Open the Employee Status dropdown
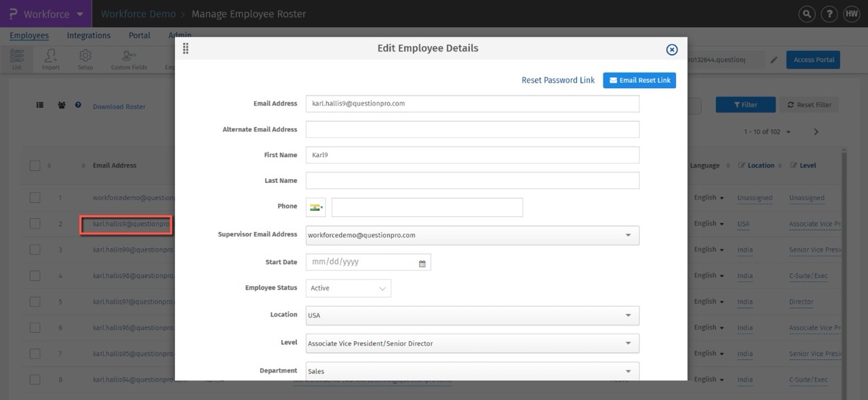 click(349, 288)
